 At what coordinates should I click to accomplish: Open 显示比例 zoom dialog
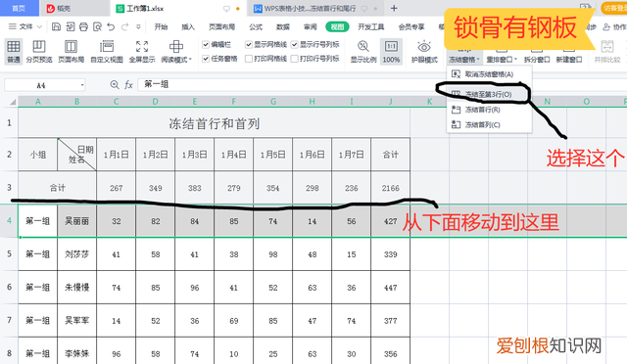pos(363,52)
